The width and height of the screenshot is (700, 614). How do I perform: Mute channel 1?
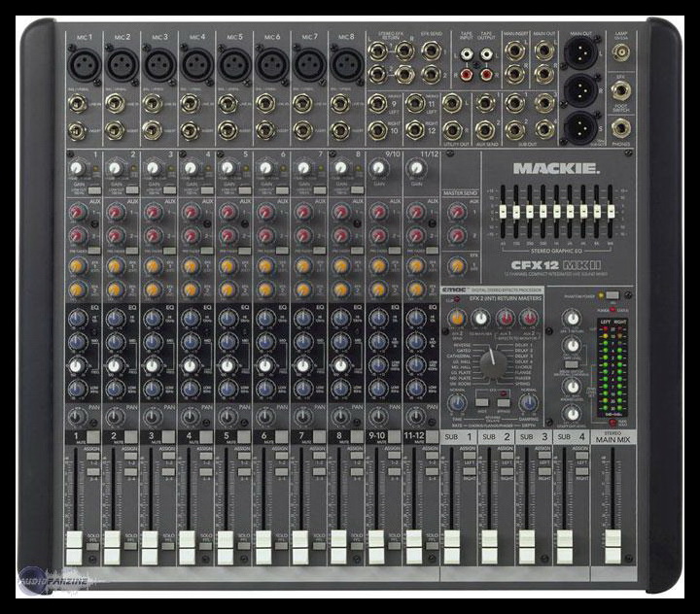pos(93,436)
